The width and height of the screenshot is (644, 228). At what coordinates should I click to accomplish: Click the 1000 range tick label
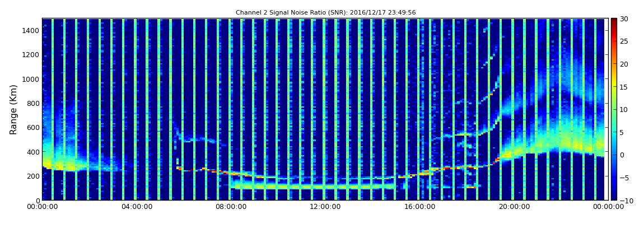click(x=31, y=79)
